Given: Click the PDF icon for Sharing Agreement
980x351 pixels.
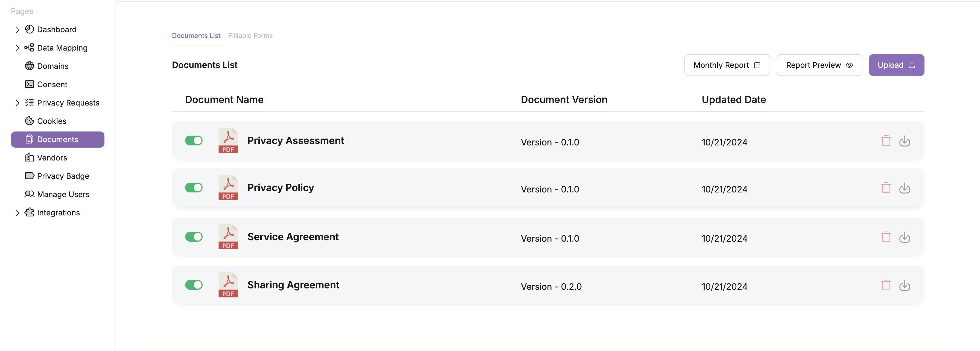Looking at the screenshot, I should point(227,285).
